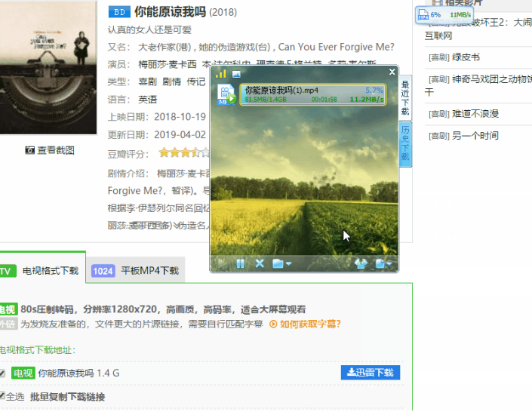Image resolution: width=532 pixels, height=415 pixels.
Task: Click the picture icon in downloader header
Action: [236, 74]
